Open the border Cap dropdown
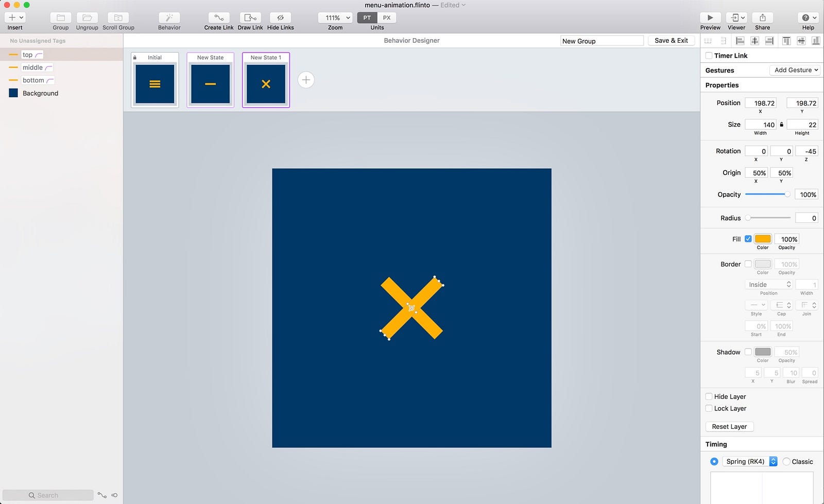 782,305
